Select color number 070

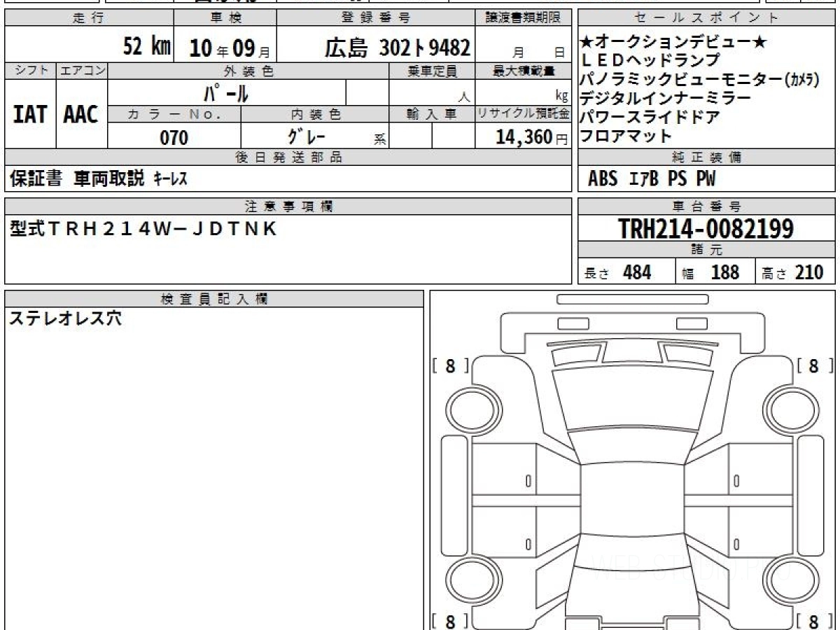[x=174, y=137]
